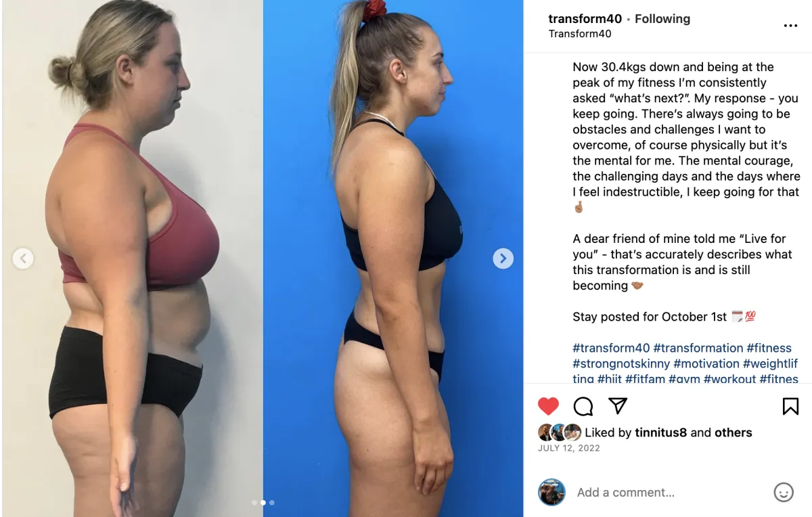Select the third carousel indicator dot

(x=272, y=503)
